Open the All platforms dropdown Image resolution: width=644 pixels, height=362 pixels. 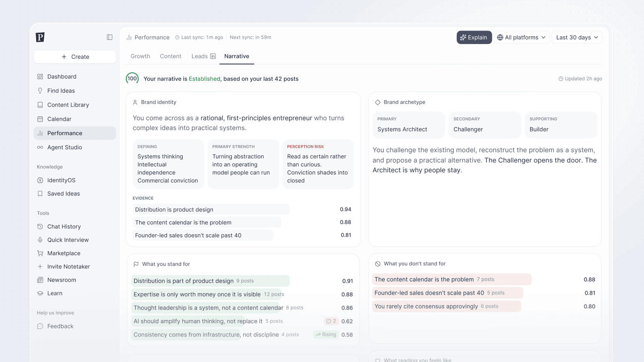coord(522,38)
